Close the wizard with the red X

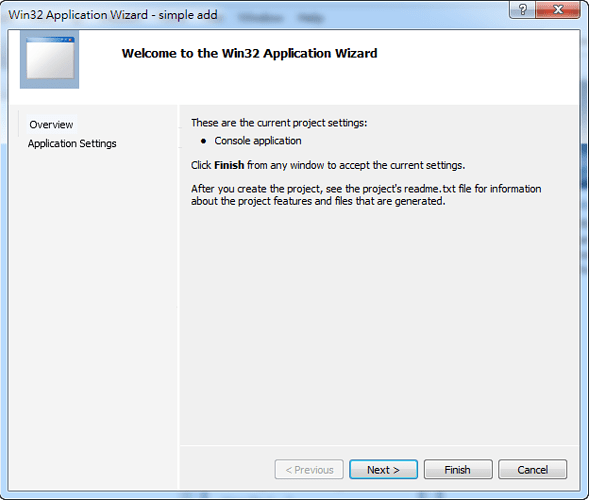558,9
